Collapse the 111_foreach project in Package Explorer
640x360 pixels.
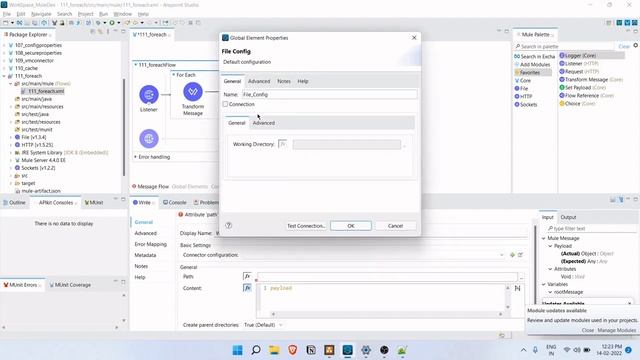pos(4,76)
